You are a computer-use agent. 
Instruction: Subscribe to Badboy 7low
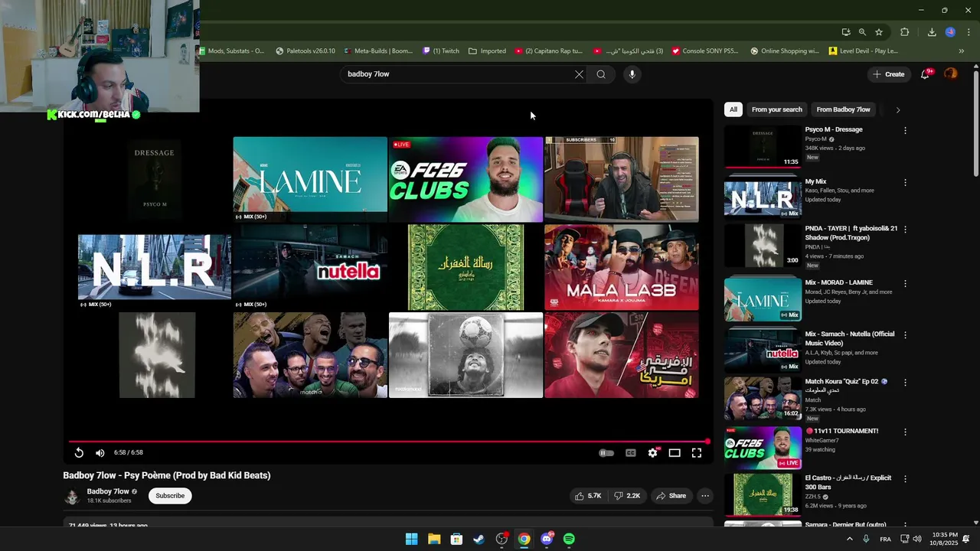[170, 496]
